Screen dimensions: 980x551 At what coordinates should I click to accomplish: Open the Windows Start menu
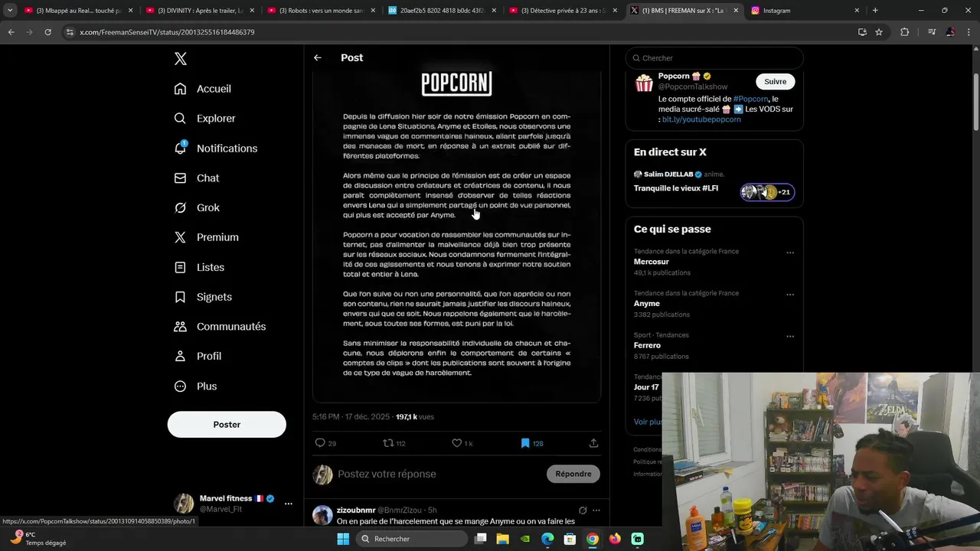(x=343, y=539)
